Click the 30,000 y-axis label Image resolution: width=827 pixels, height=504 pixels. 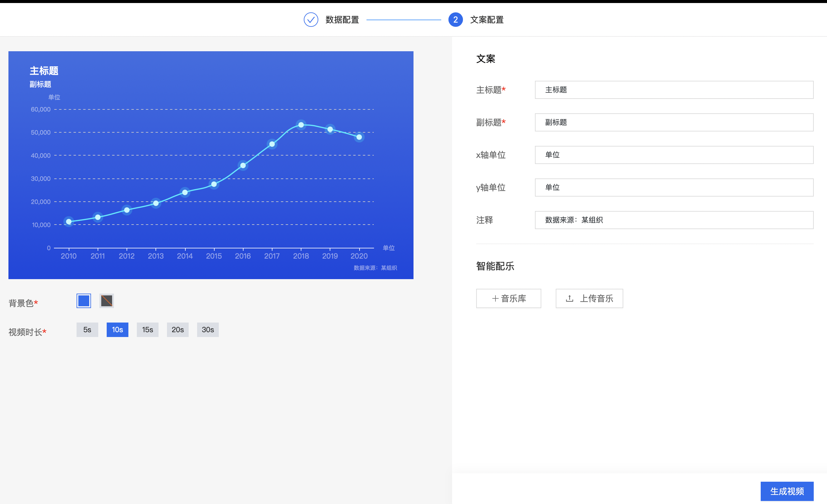pyautogui.click(x=41, y=179)
